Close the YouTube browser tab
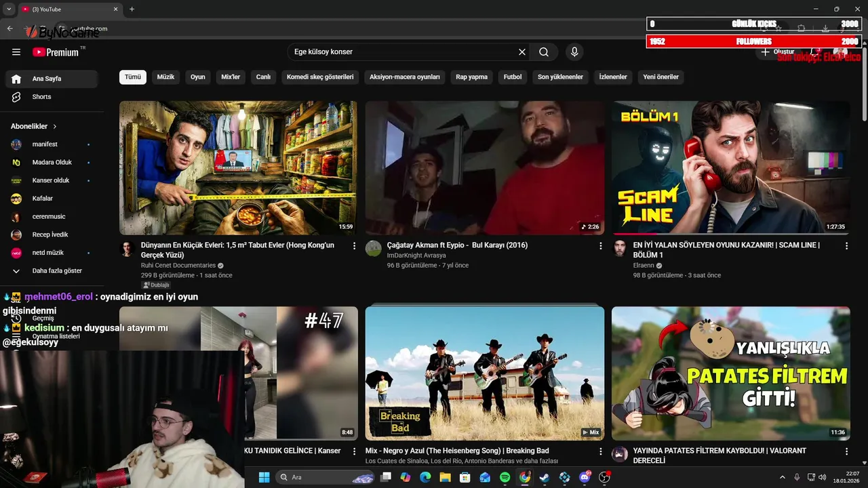Screen dimensions: 868x488 pos(115,9)
